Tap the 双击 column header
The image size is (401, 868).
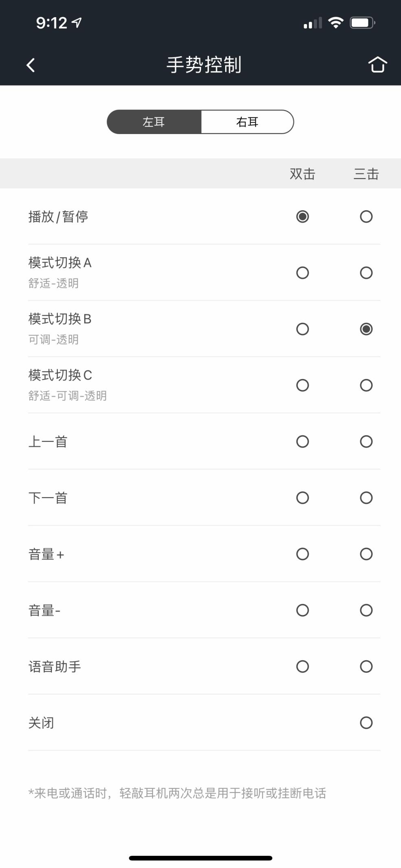[302, 174]
